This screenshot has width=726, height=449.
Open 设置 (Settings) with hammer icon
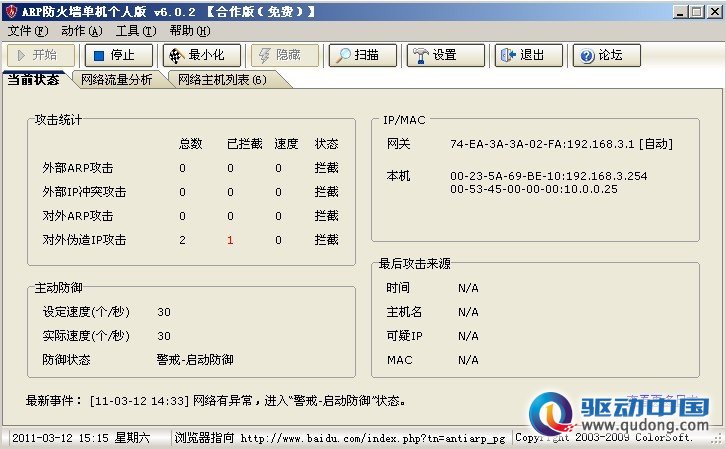point(446,56)
